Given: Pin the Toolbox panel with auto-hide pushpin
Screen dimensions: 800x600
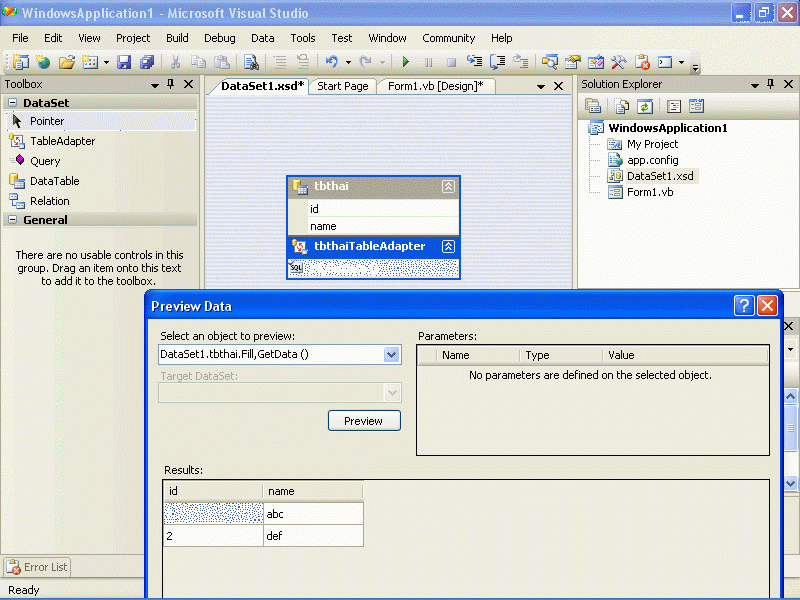Looking at the screenshot, I should click(170, 84).
